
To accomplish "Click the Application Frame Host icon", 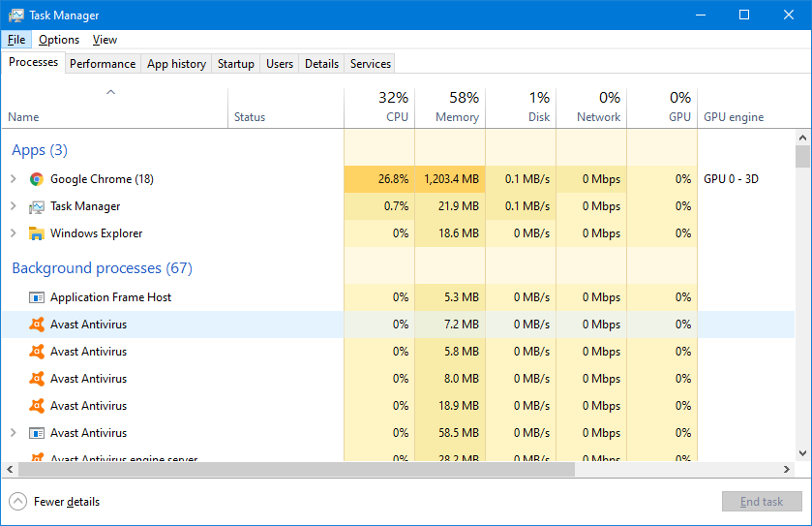I will tap(36, 297).
